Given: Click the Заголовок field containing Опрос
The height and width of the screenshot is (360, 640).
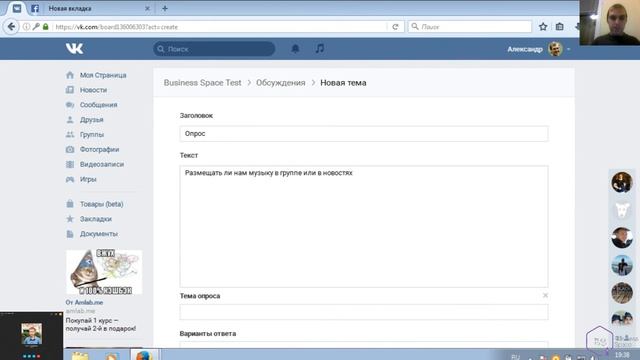Looking at the screenshot, I should click(364, 134).
